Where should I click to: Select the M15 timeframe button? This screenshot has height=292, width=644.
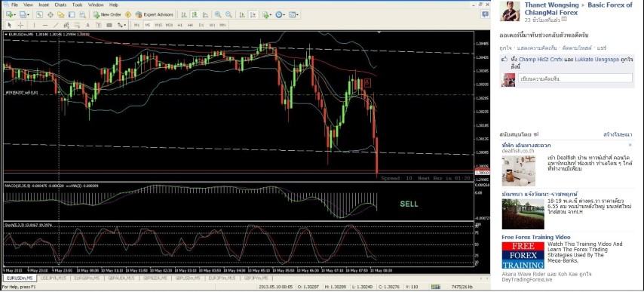coord(158,25)
